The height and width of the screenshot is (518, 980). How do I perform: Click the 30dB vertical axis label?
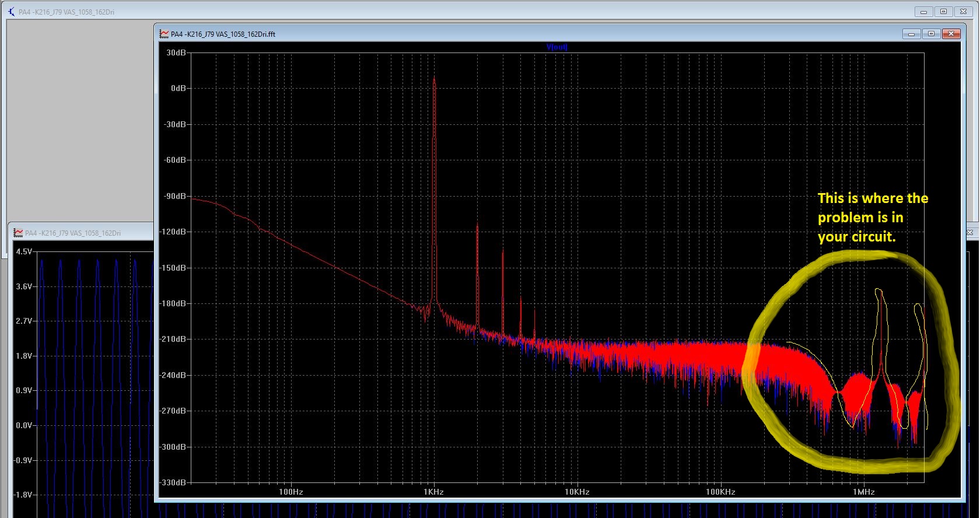click(176, 52)
